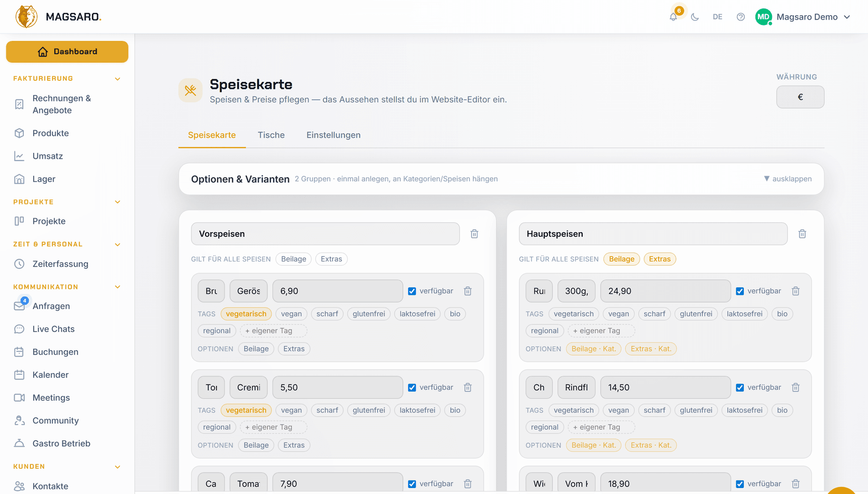
Task: Collapse the Fakturierung sidebar section
Action: point(118,79)
